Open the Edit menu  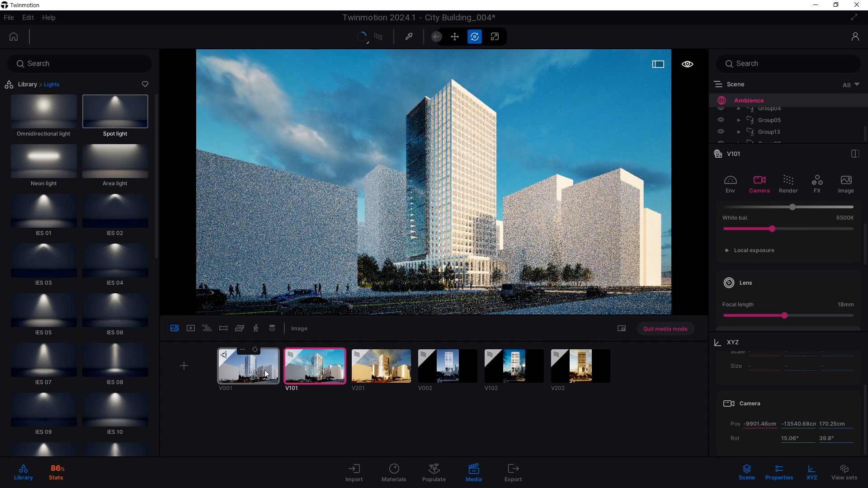[28, 17]
